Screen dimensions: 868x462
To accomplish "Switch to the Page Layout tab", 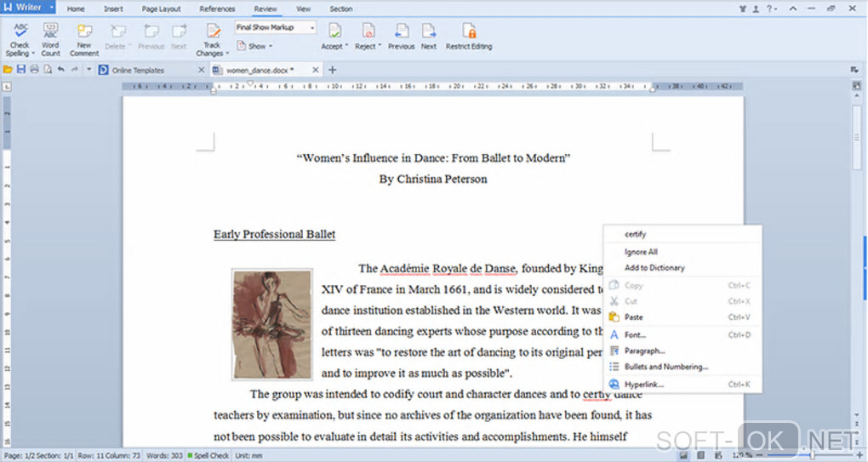I will [161, 9].
